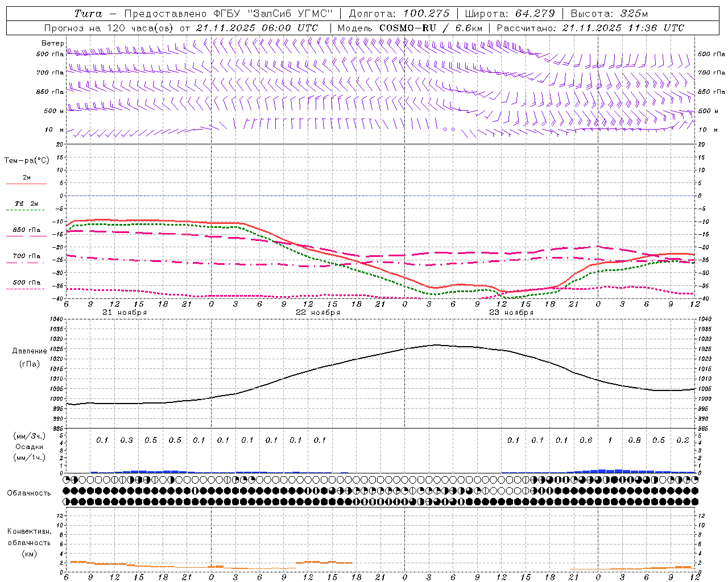728x582 pixels.
Task: Select the "Рассчитано: 21.11.2025 11:36 UTC" timestamp
Action: pos(590,28)
